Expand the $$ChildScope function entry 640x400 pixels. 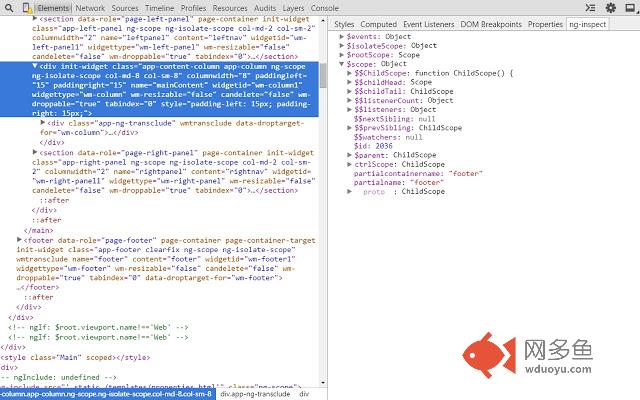tap(349, 73)
